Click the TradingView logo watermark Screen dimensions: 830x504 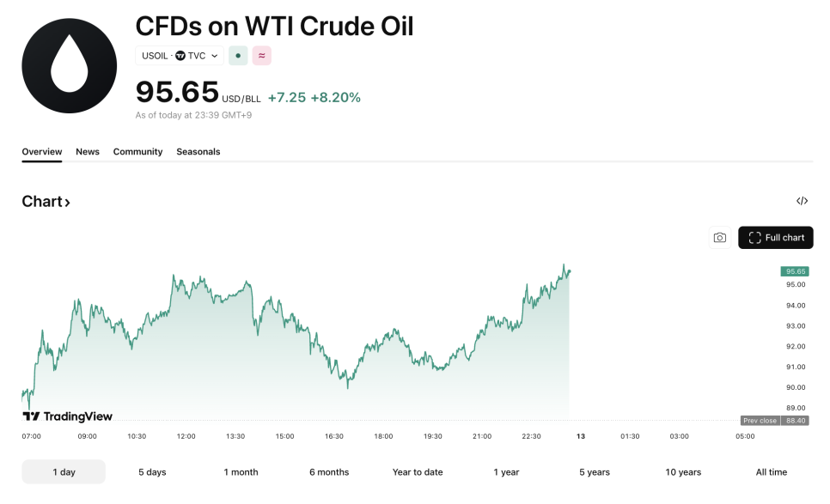(67, 416)
